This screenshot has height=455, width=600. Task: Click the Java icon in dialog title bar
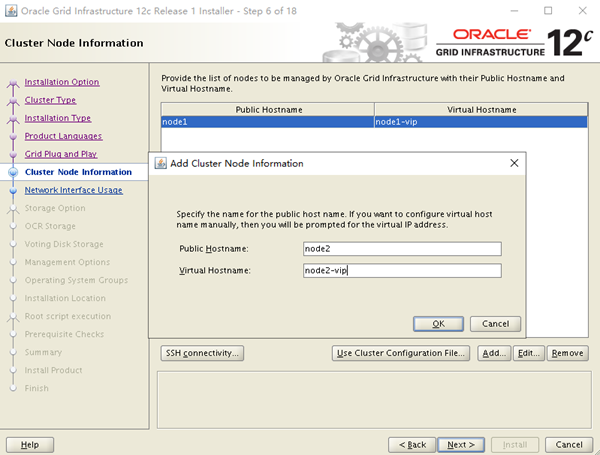[x=160, y=163]
